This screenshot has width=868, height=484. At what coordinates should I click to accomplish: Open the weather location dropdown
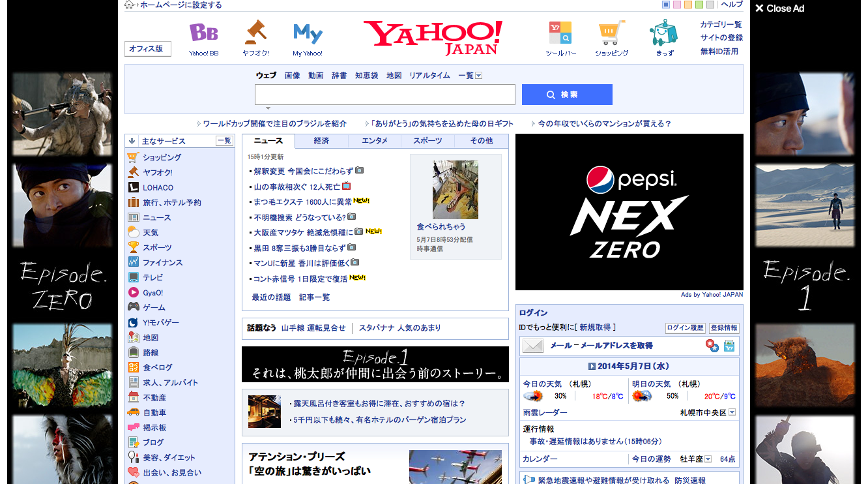pyautogui.click(x=732, y=412)
